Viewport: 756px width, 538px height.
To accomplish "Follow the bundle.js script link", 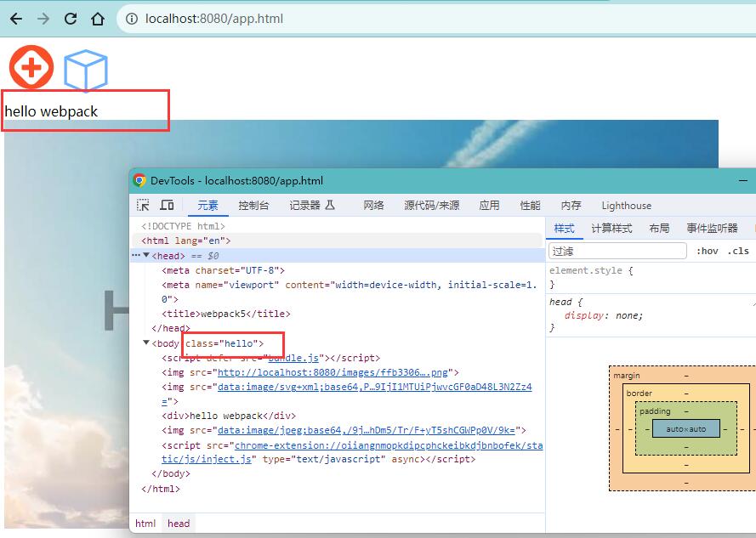I will click(293, 358).
